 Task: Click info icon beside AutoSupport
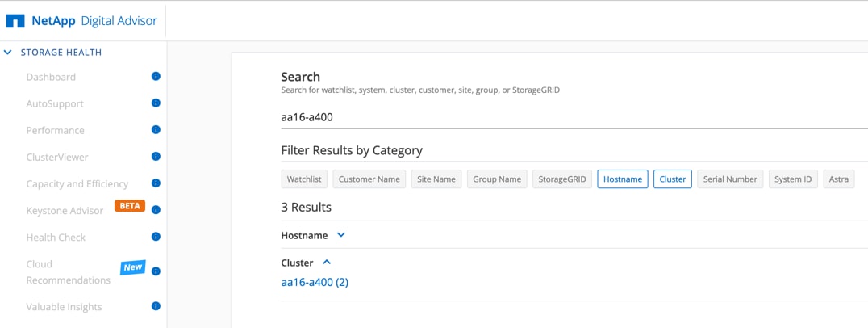[156, 103]
